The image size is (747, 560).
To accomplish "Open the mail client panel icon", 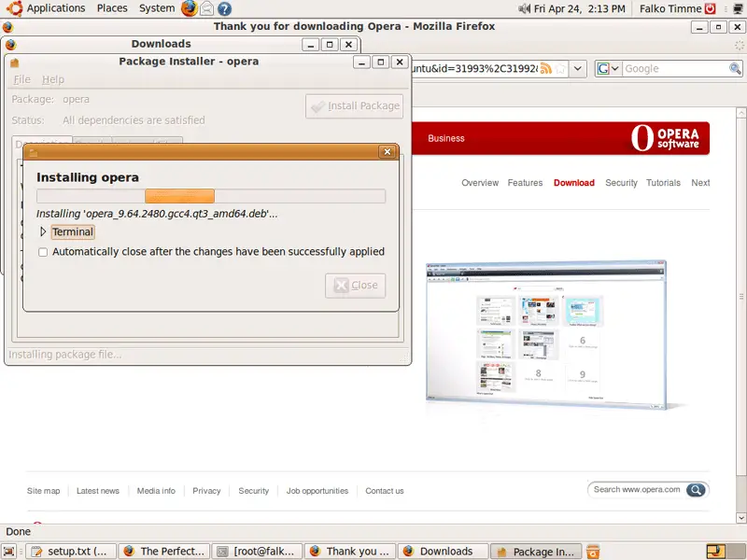I will coord(206,8).
